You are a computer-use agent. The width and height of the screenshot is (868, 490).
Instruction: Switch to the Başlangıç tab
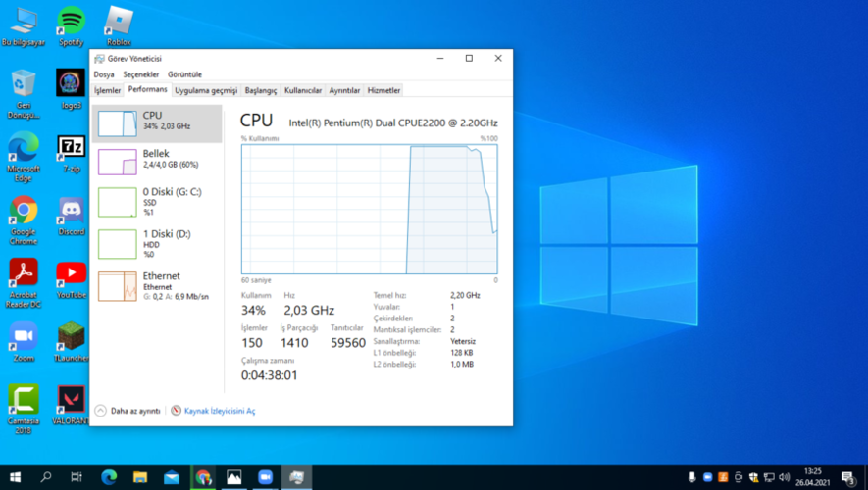pyautogui.click(x=261, y=90)
